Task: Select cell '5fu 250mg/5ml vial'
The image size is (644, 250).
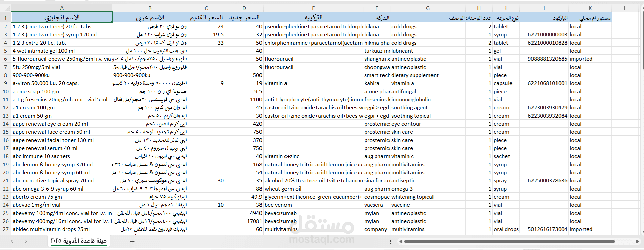Action: [62, 67]
